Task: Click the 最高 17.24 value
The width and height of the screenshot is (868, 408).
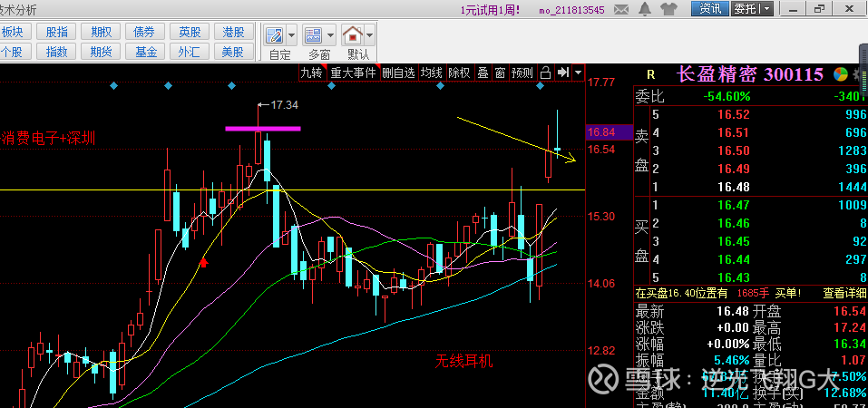Action: click(851, 327)
